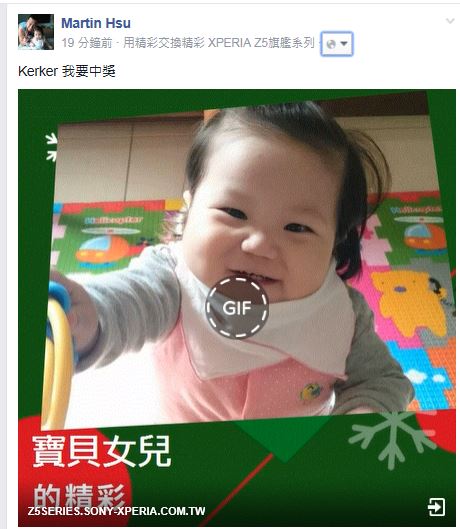Open the external link arrow icon on the image
Image resolution: width=460 pixels, height=529 pixels.
click(x=436, y=507)
